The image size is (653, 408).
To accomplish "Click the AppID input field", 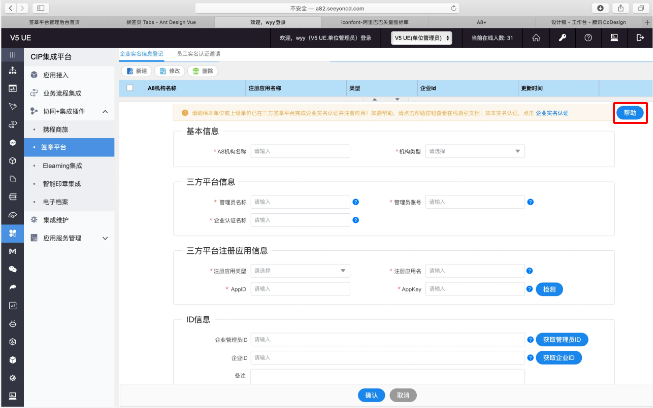I will click(300, 289).
